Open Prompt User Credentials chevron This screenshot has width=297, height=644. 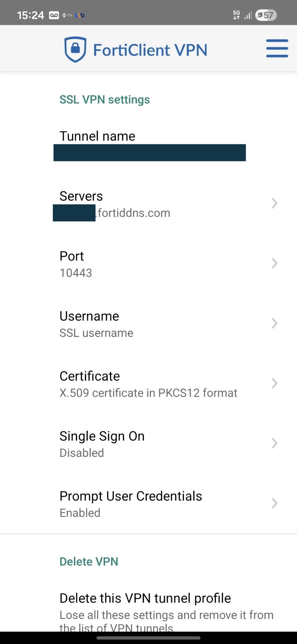(x=274, y=503)
